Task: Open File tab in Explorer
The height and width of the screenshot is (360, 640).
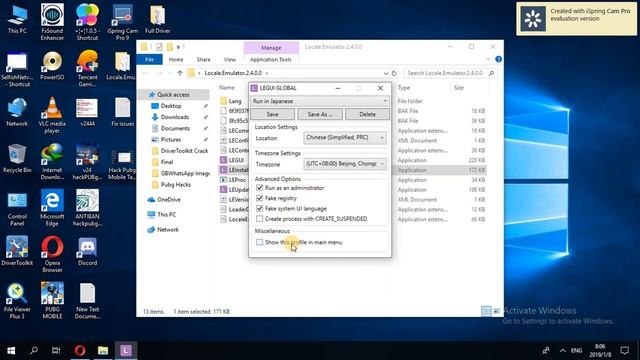Action: tap(149, 59)
